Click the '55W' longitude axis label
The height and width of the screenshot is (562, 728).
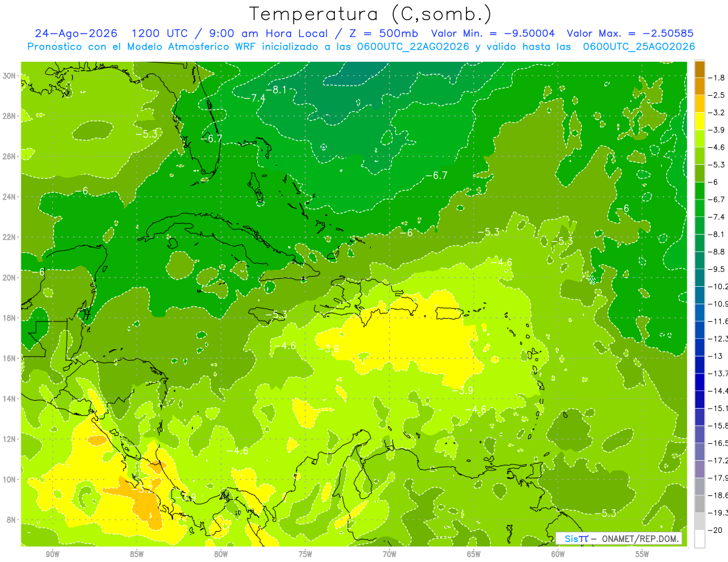[x=642, y=554]
